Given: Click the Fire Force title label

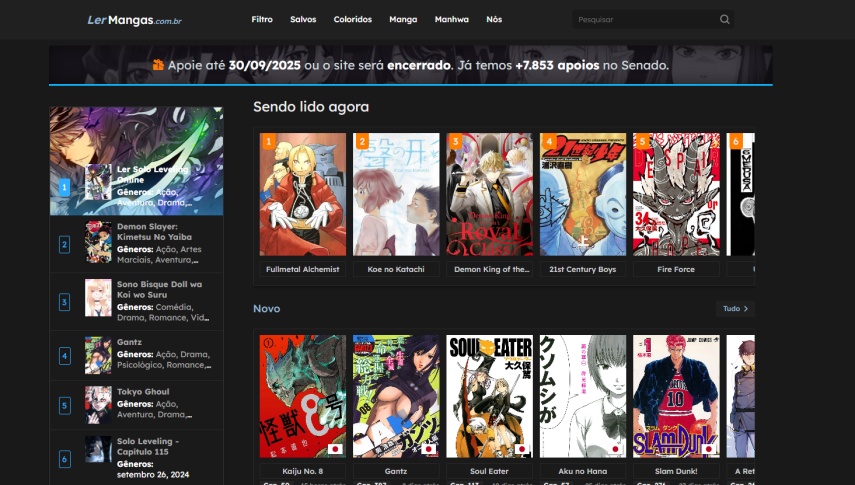Looking at the screenshot, I should click(x=676, y=269).
